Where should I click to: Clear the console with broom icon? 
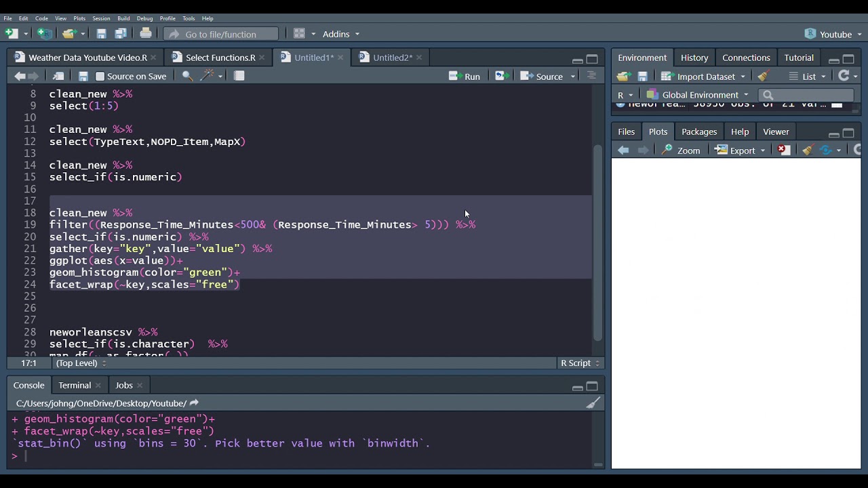(x=593, y=403)
